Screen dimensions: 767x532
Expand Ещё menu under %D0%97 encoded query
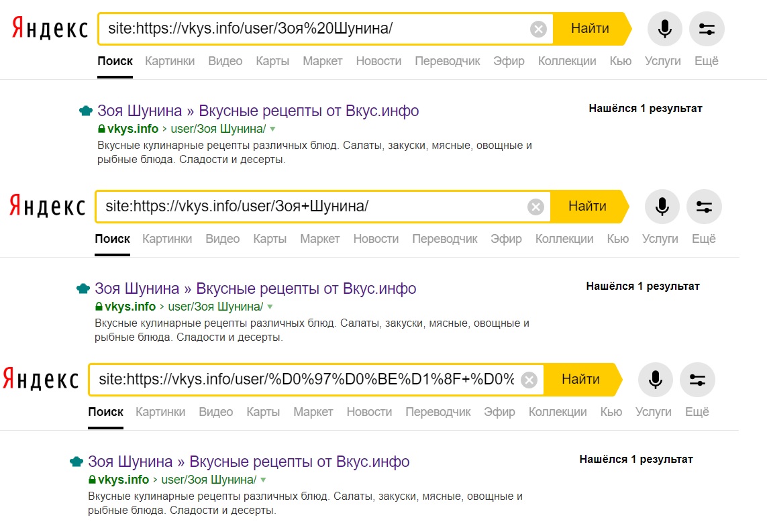pyautogui.click(x=697, y=412)
